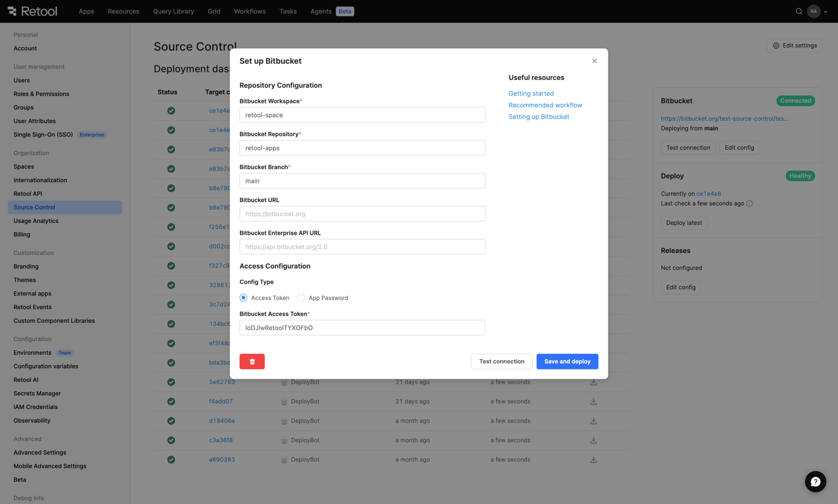Open the bitbucket.org repository URL link

click(x=724, y=119)
